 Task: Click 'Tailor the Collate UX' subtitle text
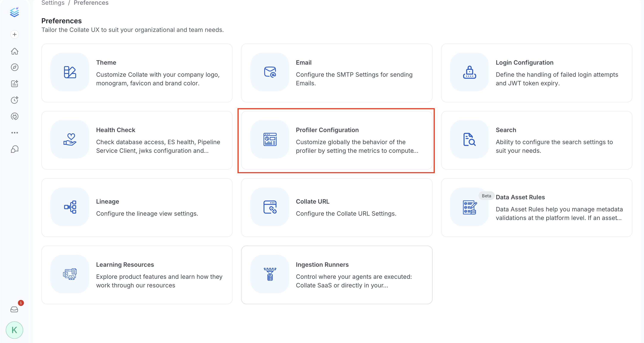pyautogui.click(x=133, y=30)
